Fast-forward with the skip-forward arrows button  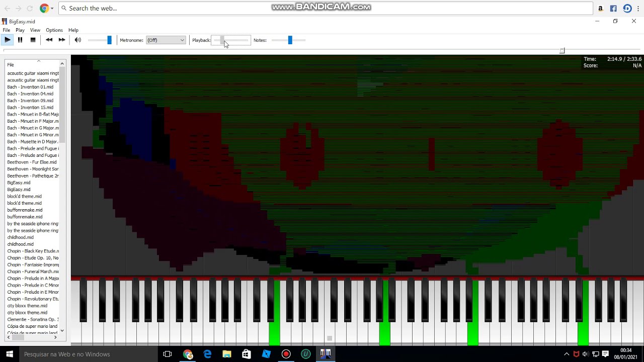(x=62, y=40)
